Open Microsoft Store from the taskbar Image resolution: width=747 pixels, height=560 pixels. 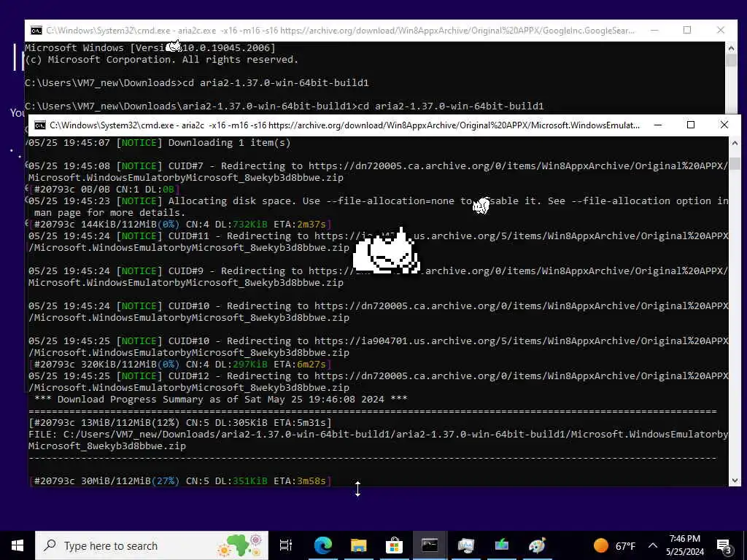pos(394,545)
